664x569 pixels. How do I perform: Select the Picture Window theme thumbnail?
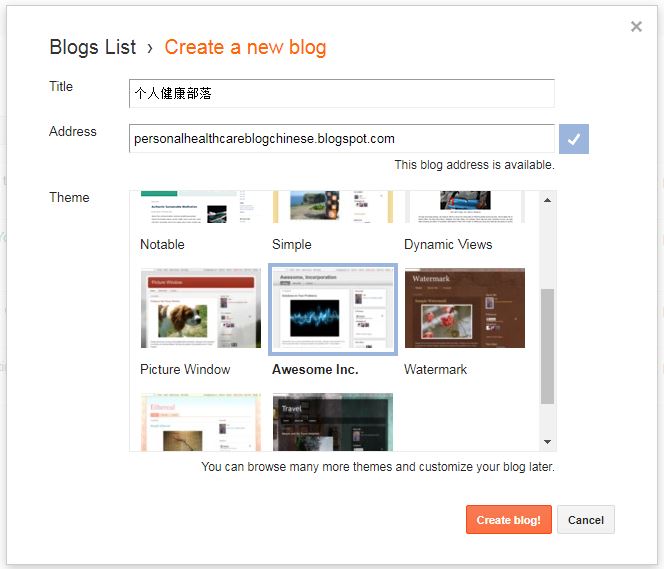click(x=201, y=308)
